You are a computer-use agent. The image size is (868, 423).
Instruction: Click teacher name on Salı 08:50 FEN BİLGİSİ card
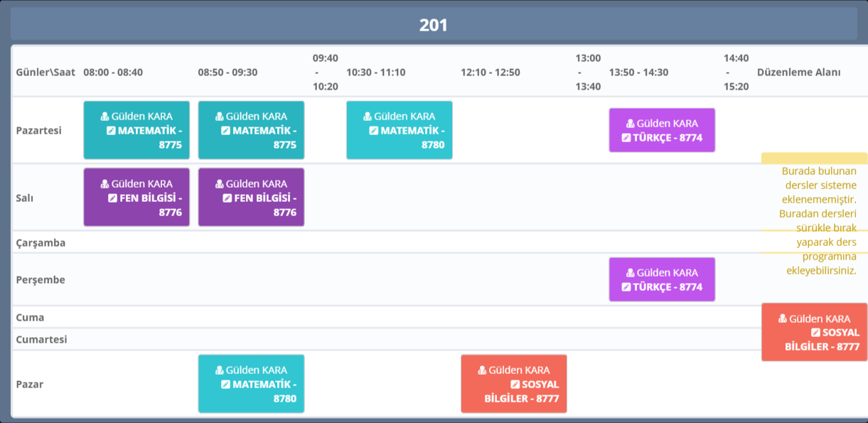pyautogui.click(x=257, y=184)
